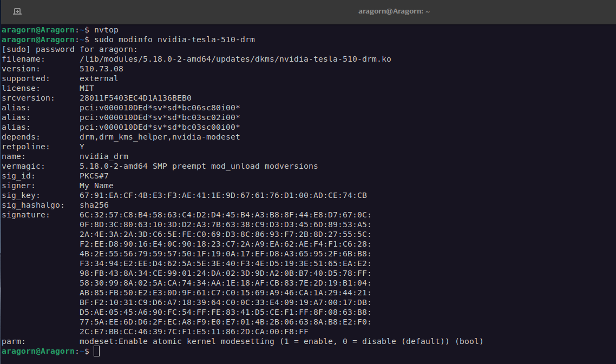Image resolution: width=616 pixels, height=364 pixels.
Task: Click the vermagic line text
Action: pyautogui.click(x=199, y=166)
